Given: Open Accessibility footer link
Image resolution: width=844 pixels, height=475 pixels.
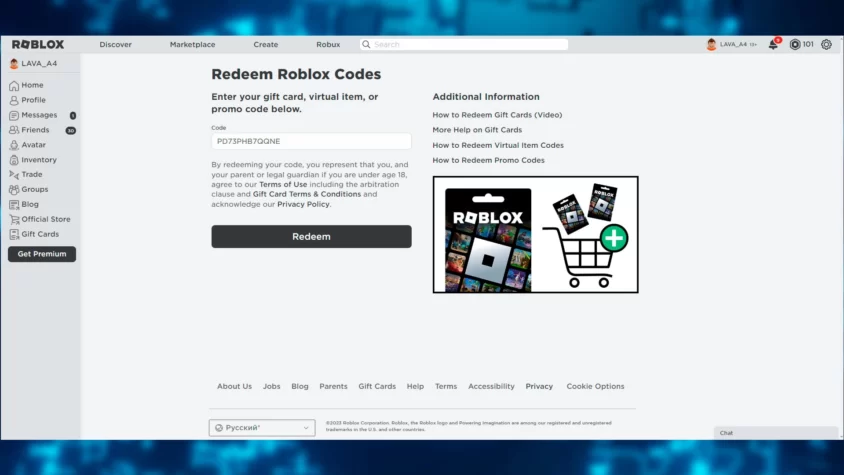Looking at the screenshot, I should 491,386.
